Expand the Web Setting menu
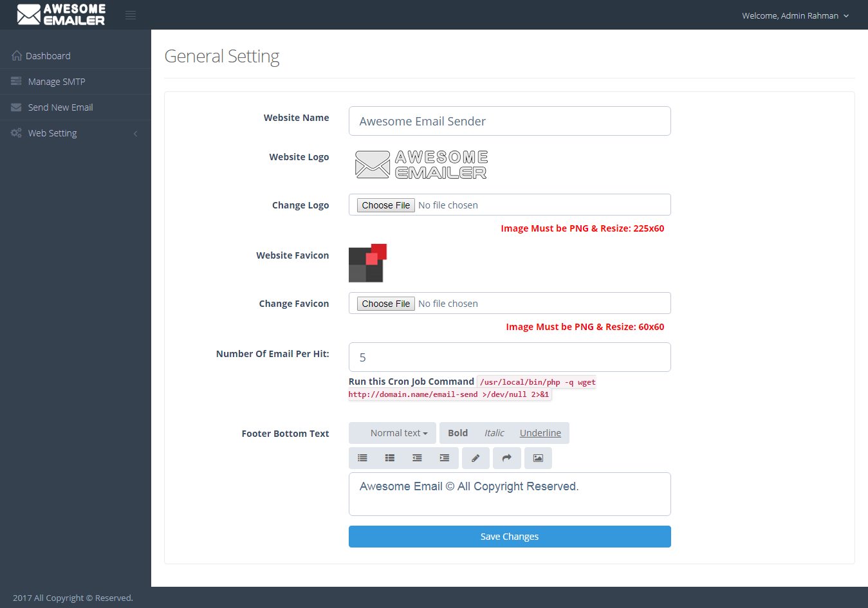 tap(52, 133)
